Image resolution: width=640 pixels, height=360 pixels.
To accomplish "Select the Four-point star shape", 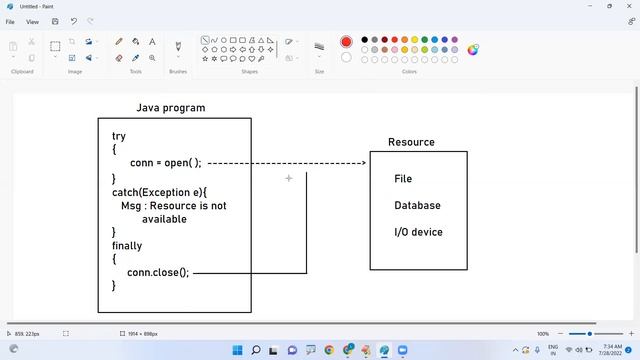I will [x=271, y=49].
